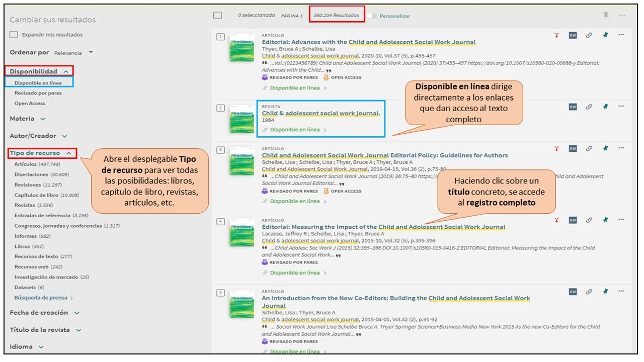Toggle the Personalizar switch
This screenshot has width=644, height=362.
pyautogui.click(x=371, y=16)
